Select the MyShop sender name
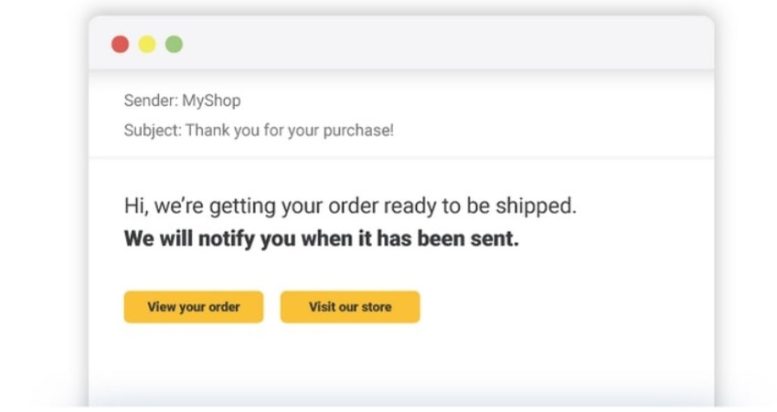The height and width of the screenshot is (412, 777). 212,101
